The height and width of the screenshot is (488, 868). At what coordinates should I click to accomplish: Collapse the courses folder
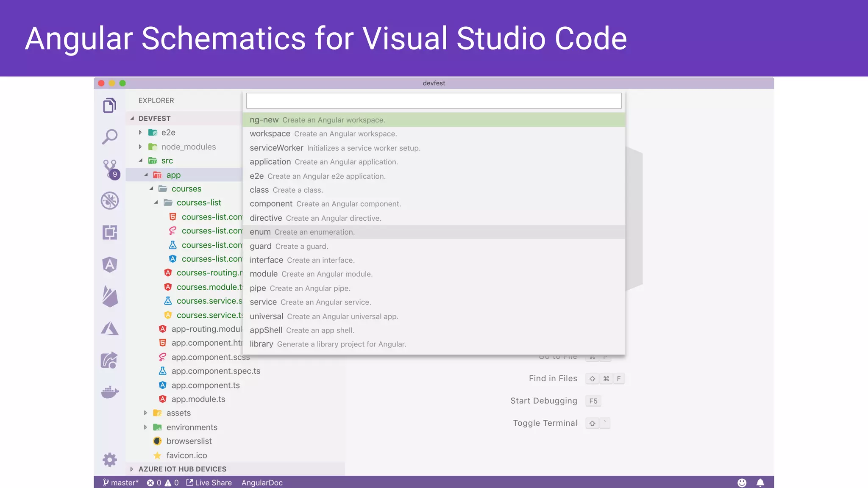tap(151, 189)
